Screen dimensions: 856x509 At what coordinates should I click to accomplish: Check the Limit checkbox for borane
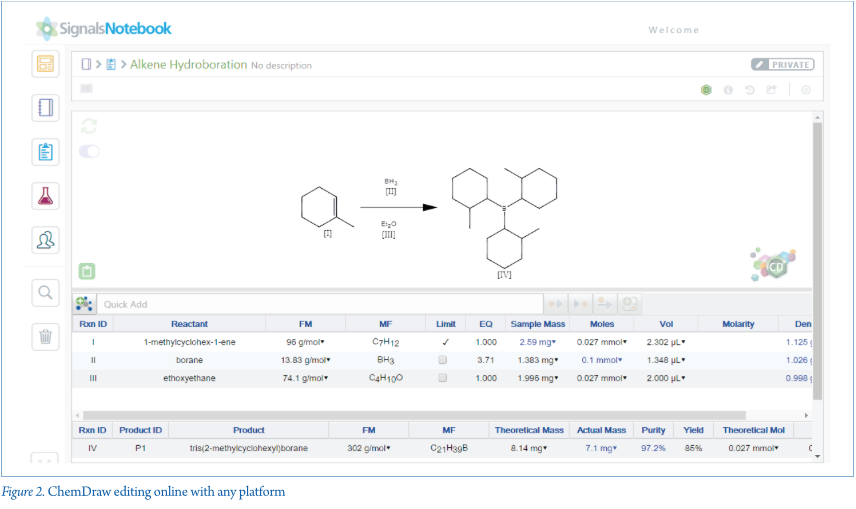443,360
